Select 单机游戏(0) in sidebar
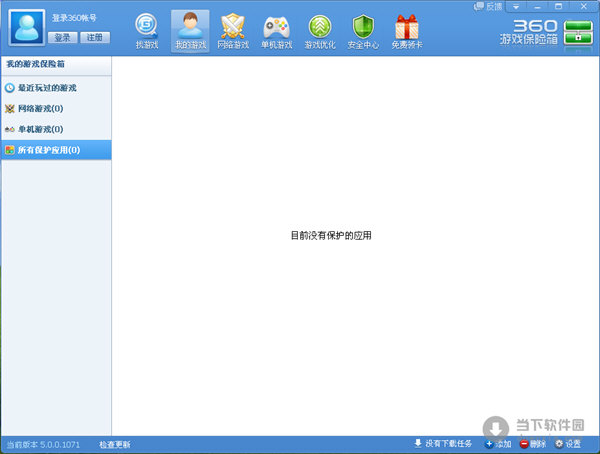This screenshot has height=454, width=600. pos(56,129)
